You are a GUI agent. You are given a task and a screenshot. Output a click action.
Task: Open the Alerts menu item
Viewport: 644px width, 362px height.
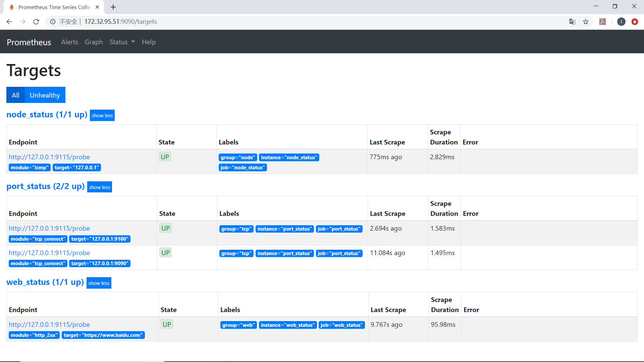coord(69,42)
